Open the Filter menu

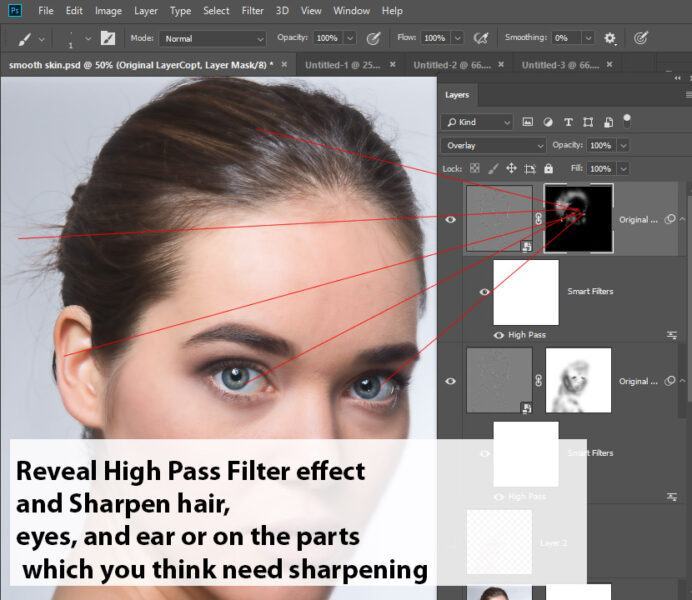pyautogui.click(x=252, y=11)
